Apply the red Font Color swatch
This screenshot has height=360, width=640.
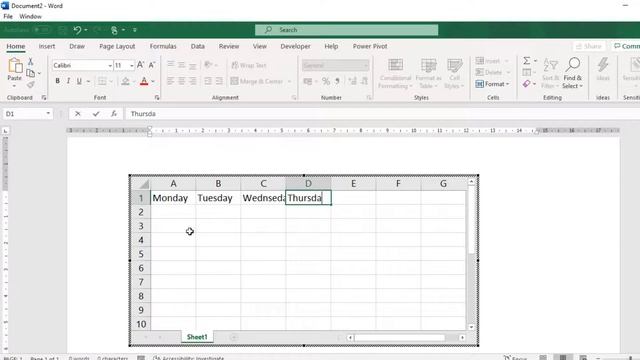[144, 82]
